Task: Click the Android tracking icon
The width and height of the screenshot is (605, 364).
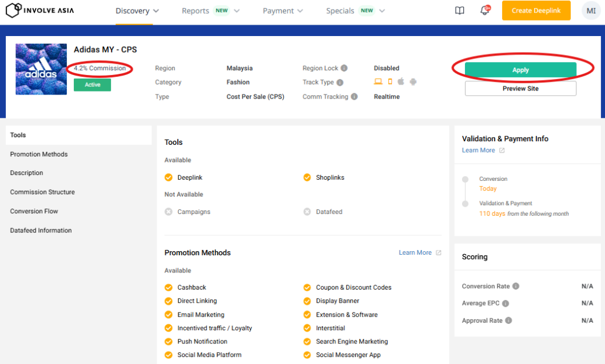Action: (413, 82)
